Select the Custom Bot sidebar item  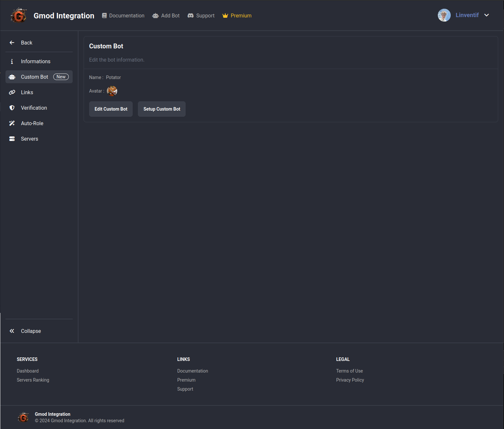tap(39, 77)
